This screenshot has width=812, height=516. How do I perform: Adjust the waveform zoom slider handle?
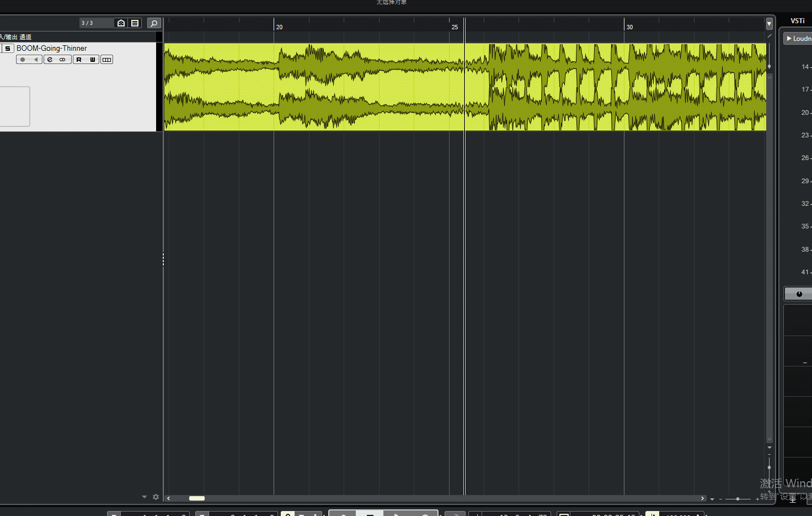point(769,66)
